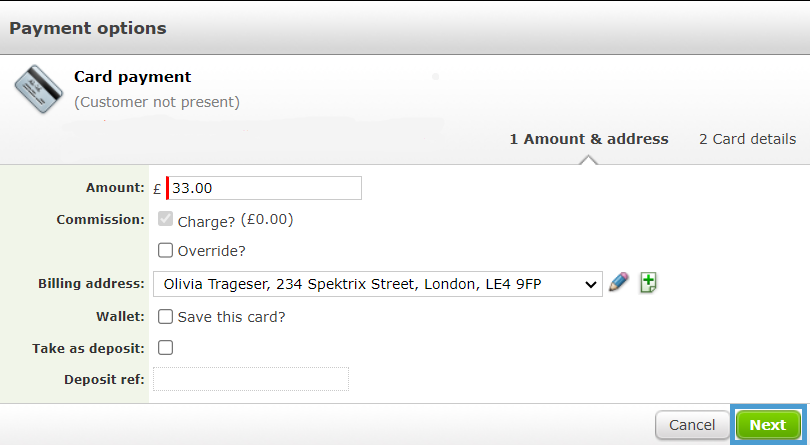The image size is (810, 445).
Task: Click into the Deposit ref field
Action: [x=251, y=379]
